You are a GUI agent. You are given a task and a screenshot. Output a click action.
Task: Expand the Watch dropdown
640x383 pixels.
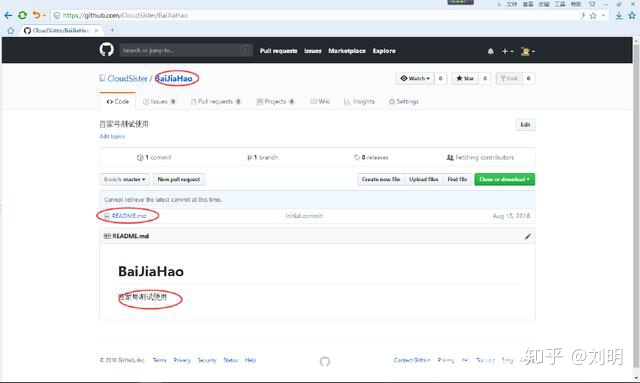tap(415, 78)
